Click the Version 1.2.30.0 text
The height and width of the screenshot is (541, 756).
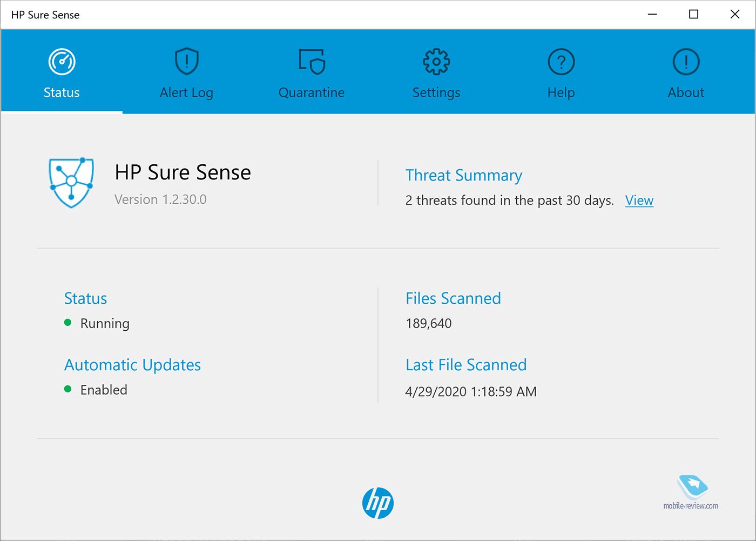pos(160,199)
